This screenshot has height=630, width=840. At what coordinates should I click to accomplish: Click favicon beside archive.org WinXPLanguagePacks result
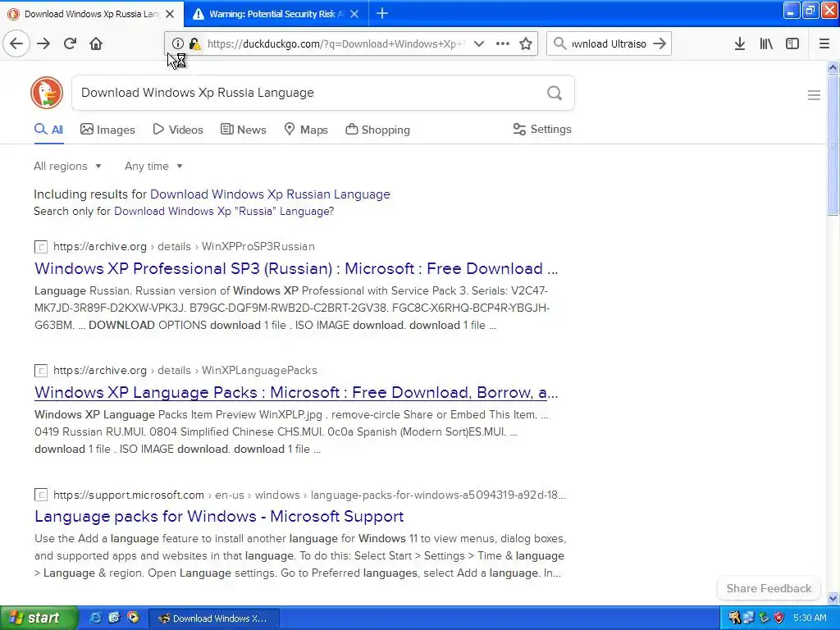coord(41,371)
